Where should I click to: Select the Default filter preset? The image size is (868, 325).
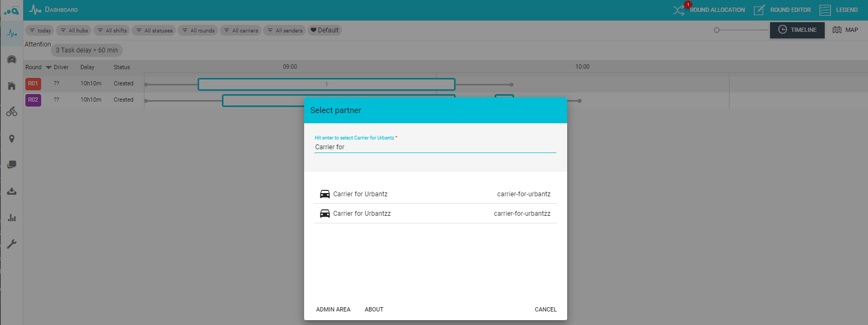[325, 30]
